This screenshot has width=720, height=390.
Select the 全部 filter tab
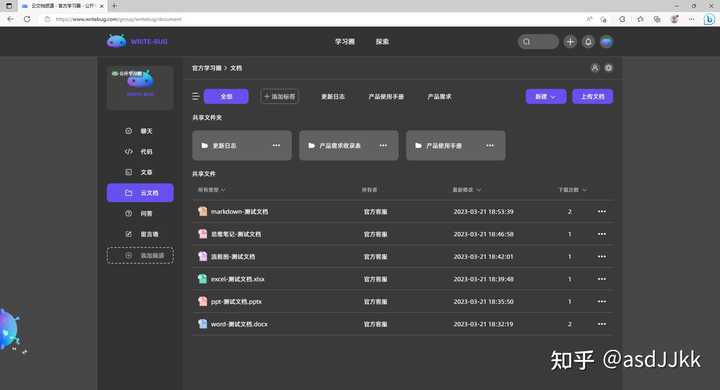tap(226, 96)
